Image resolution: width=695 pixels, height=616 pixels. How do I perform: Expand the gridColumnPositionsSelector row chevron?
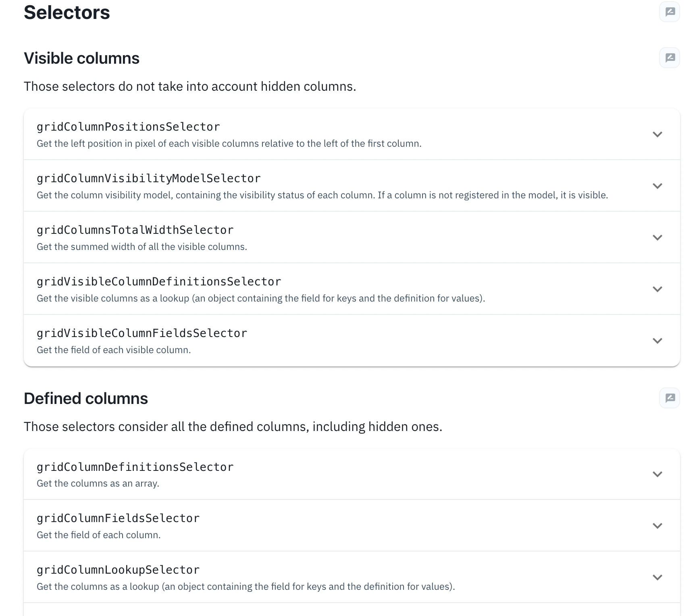(658, 134)
